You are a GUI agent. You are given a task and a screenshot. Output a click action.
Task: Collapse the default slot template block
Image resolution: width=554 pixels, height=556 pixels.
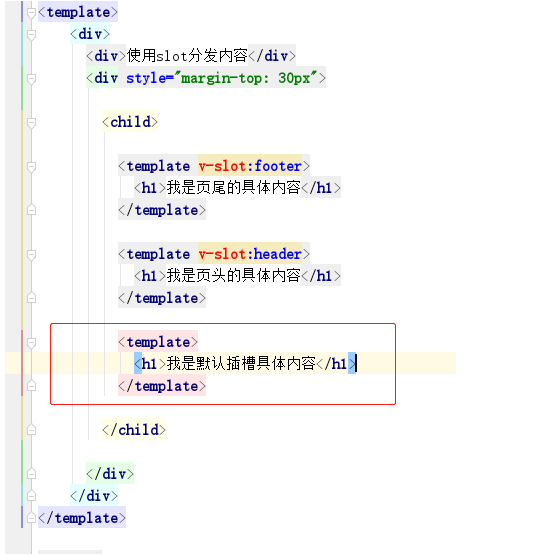(x=31, y=343)
